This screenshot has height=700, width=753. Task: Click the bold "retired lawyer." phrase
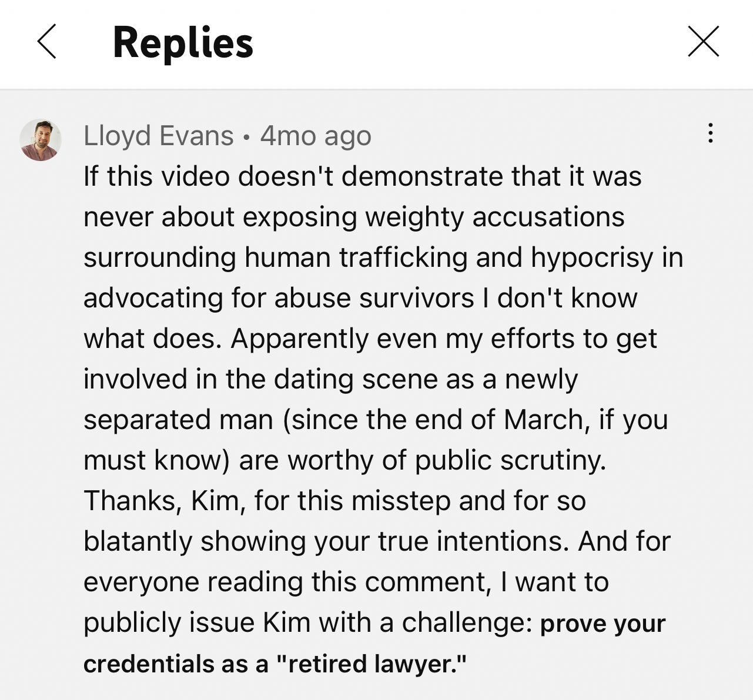click(372, 664)
